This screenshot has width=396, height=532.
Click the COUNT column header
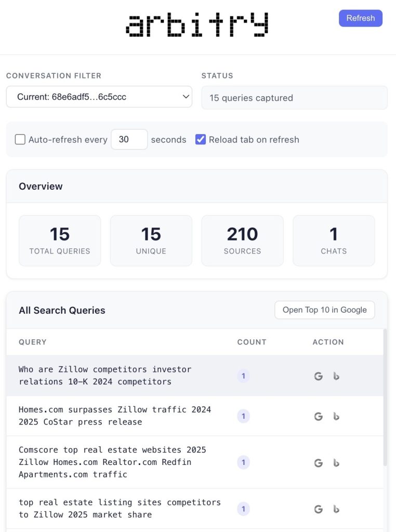252,342
